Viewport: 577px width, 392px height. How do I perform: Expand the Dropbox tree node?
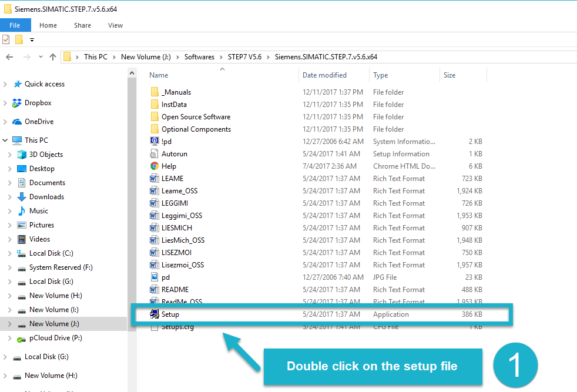[5, 103]
